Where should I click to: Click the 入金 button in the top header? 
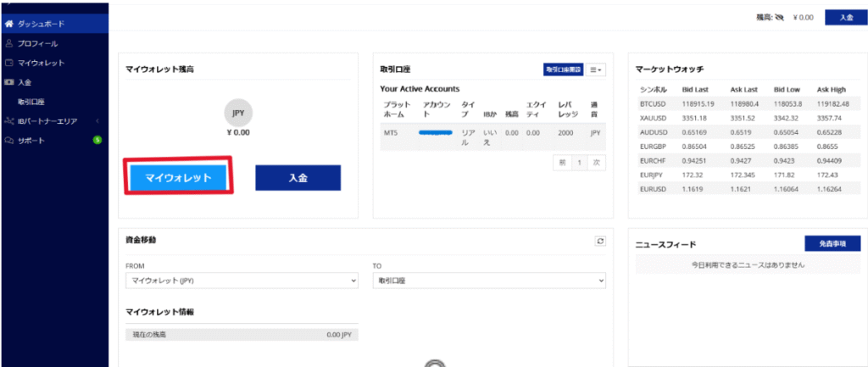(x=846, y=17)
